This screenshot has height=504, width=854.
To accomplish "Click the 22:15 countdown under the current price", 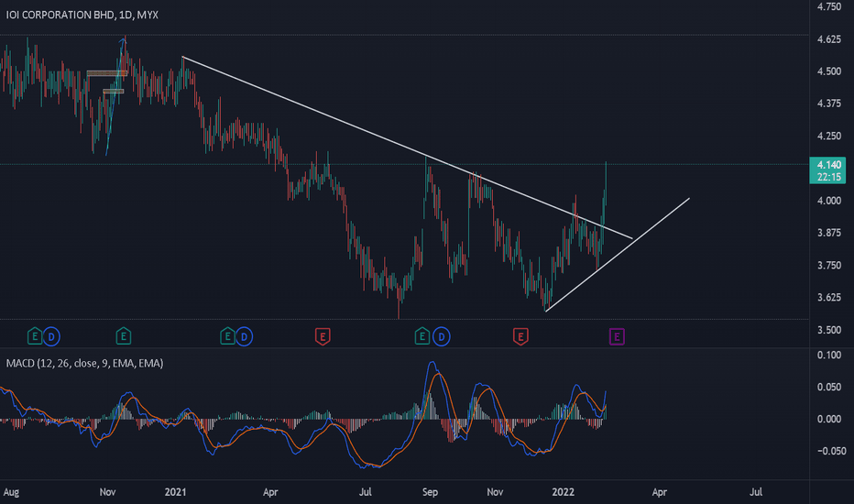I will 829,177.
